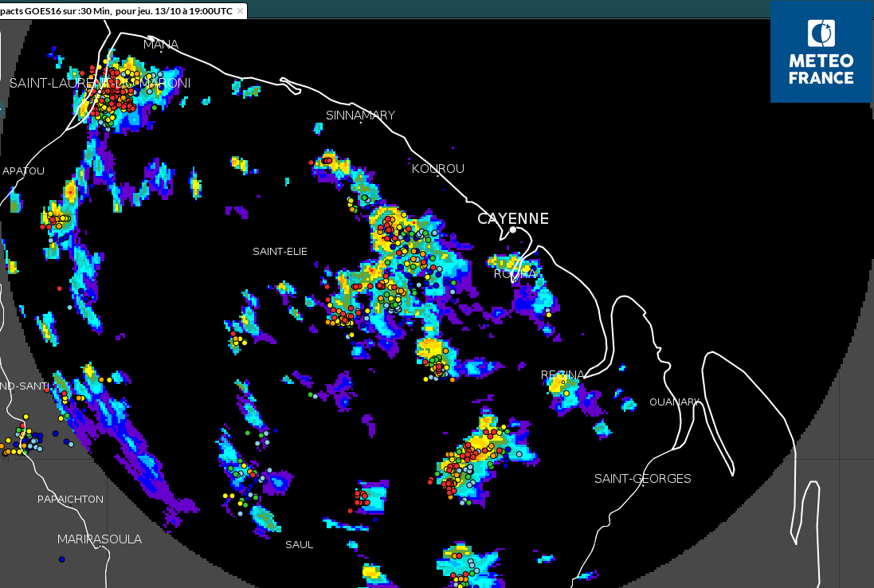Image resolution: width=874 pixels, height=588 pixels.
Task: Click the blue lightning dot below MARIPASOULA
Action: pyautogui.click(x=61, y=559)
